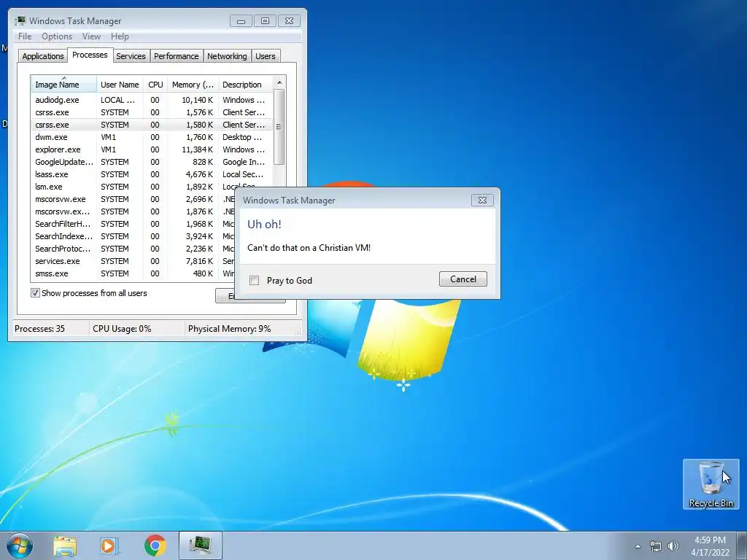Select the lsass.exe process
This screenshot has width=747, height=560.
pyautogui.click(x=152, y=174)
